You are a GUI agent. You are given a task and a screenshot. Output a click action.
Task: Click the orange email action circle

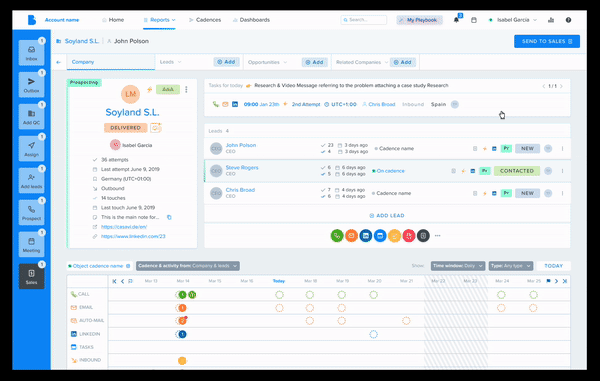(351, 236)
